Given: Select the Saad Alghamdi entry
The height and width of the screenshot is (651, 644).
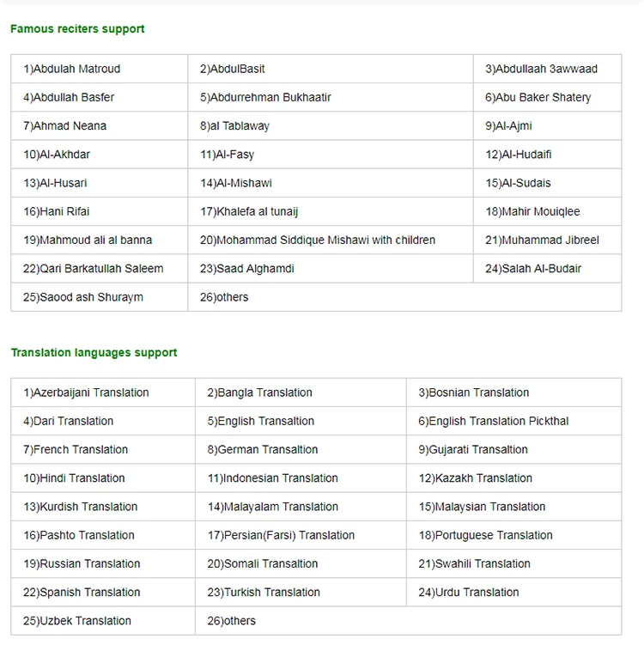Looking at the screenshot, I should pos(330,269).
